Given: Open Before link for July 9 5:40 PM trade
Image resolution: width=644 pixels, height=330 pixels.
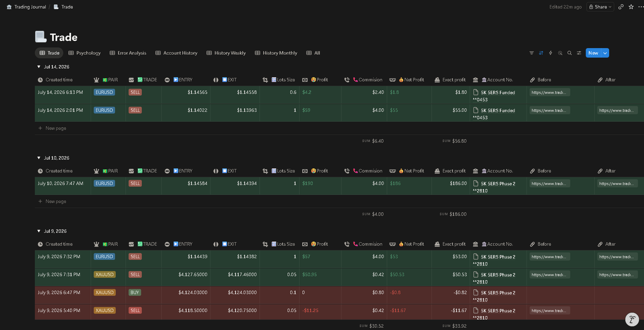Looking at the screenshot, I should tap(550, 311).
